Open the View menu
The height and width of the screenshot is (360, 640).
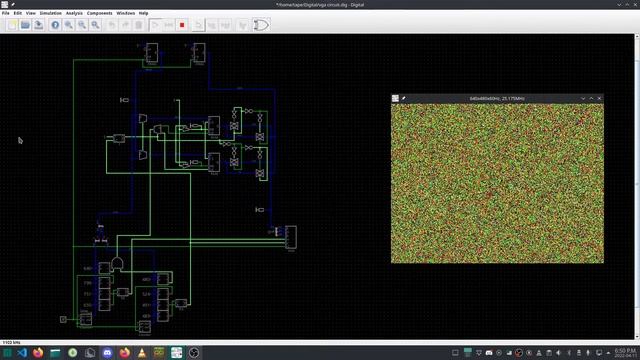coord(31,13)
